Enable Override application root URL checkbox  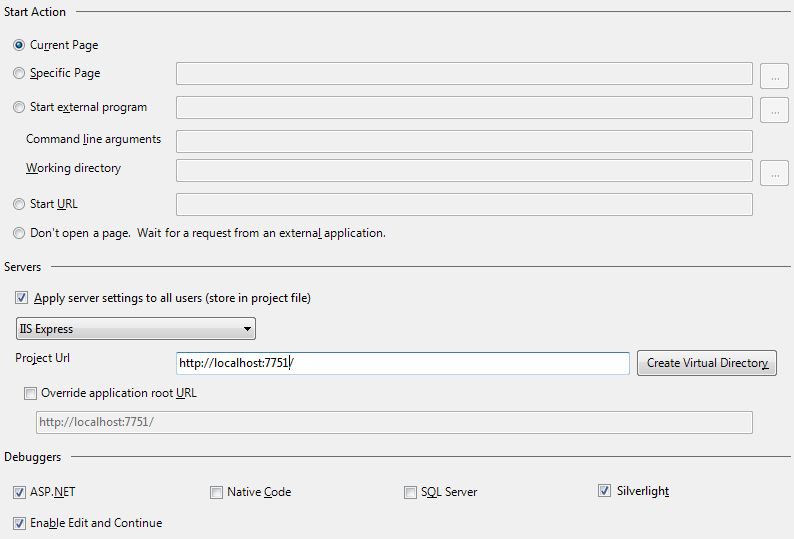tap(30, 393)
